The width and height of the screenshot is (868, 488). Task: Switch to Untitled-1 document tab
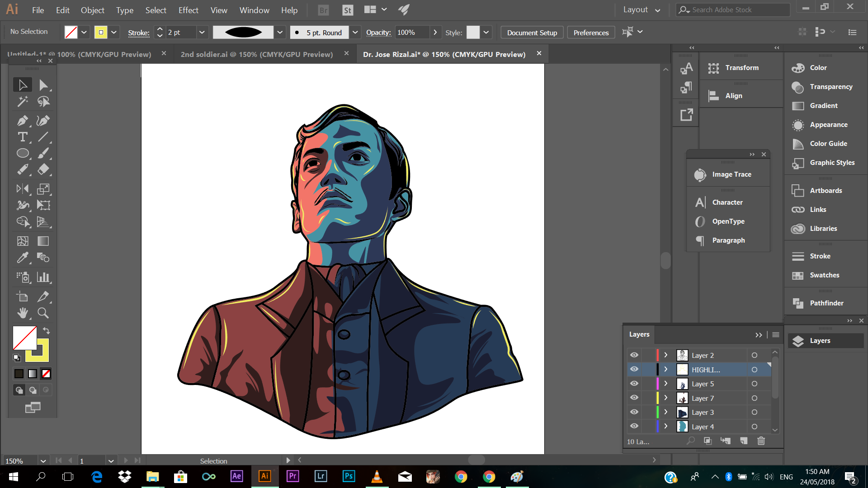point(79,54)
